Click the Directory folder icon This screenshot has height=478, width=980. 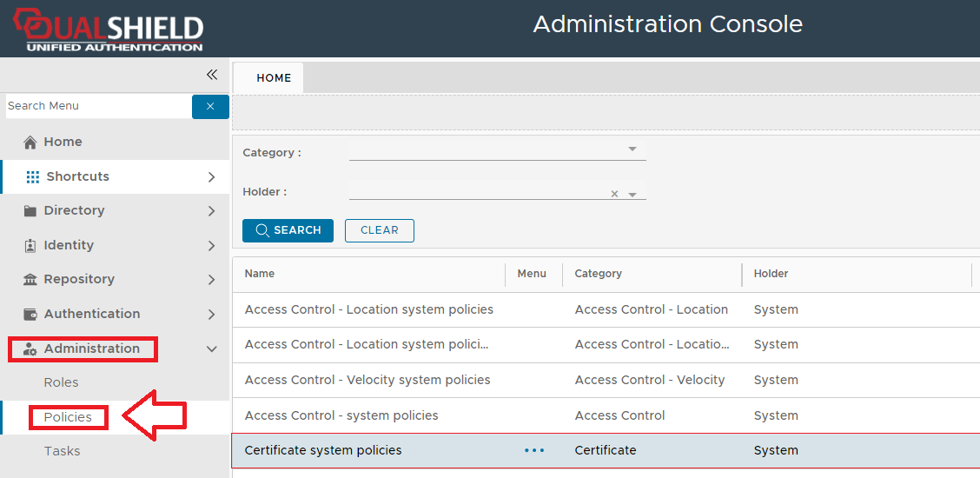coord(30,210)
